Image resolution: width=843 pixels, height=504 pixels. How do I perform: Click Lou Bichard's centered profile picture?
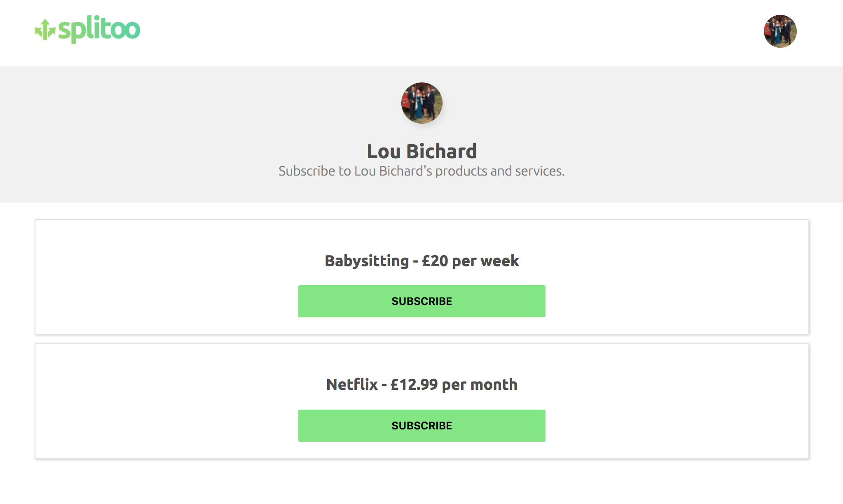pos(421,103)
